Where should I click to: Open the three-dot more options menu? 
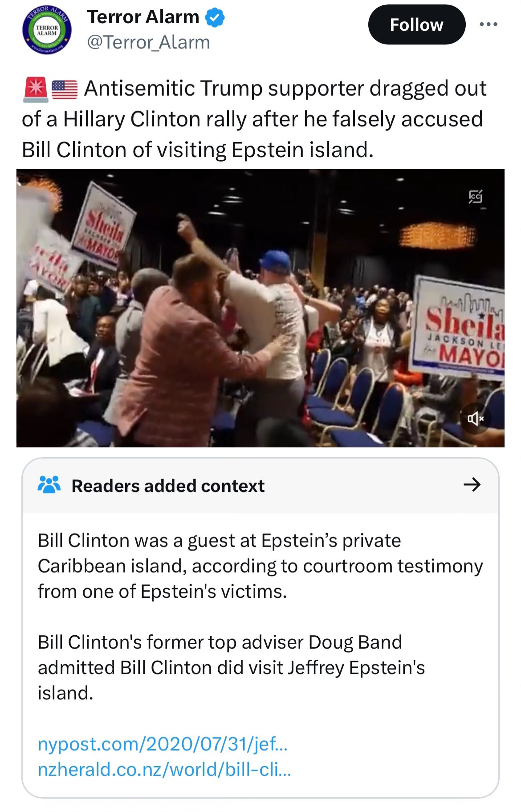(x=488, y=24)
